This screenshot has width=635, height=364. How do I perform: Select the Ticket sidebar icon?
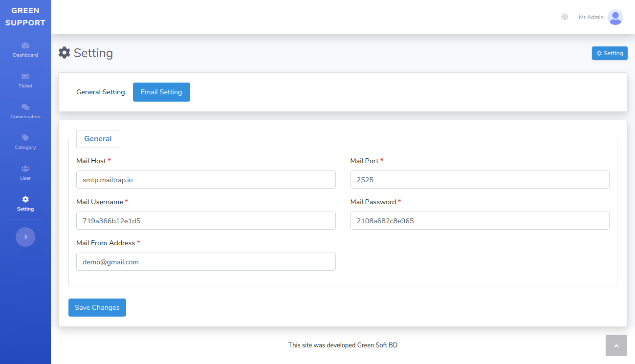click(25, 81)
